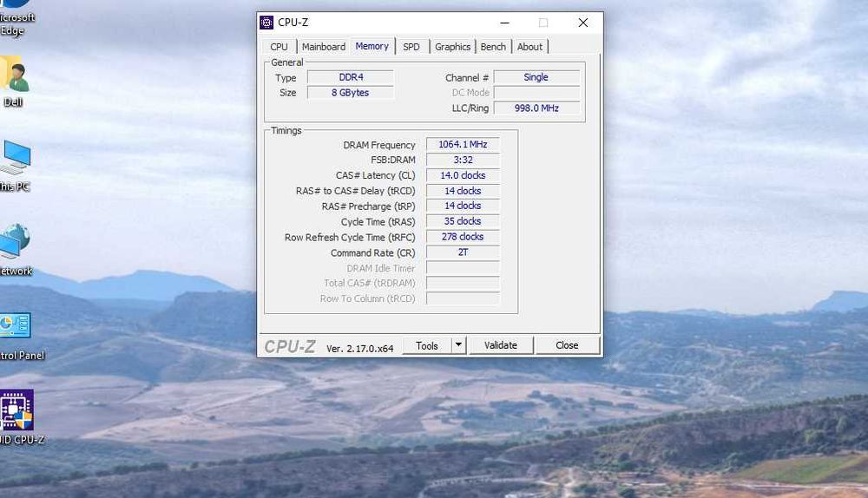
Task: Click the Channel # label
Action: tap(467, 78)
